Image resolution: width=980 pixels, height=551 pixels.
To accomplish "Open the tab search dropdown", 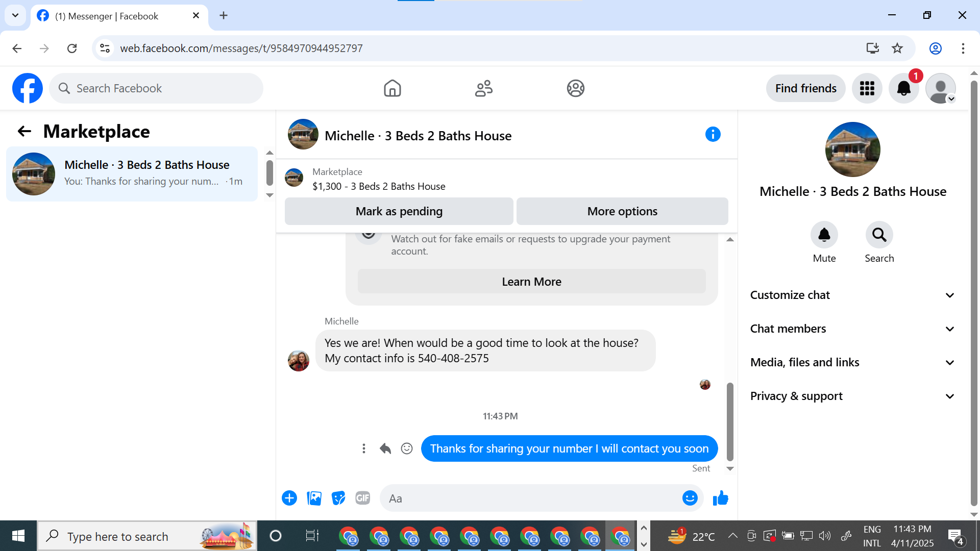I will click(15, 15).
